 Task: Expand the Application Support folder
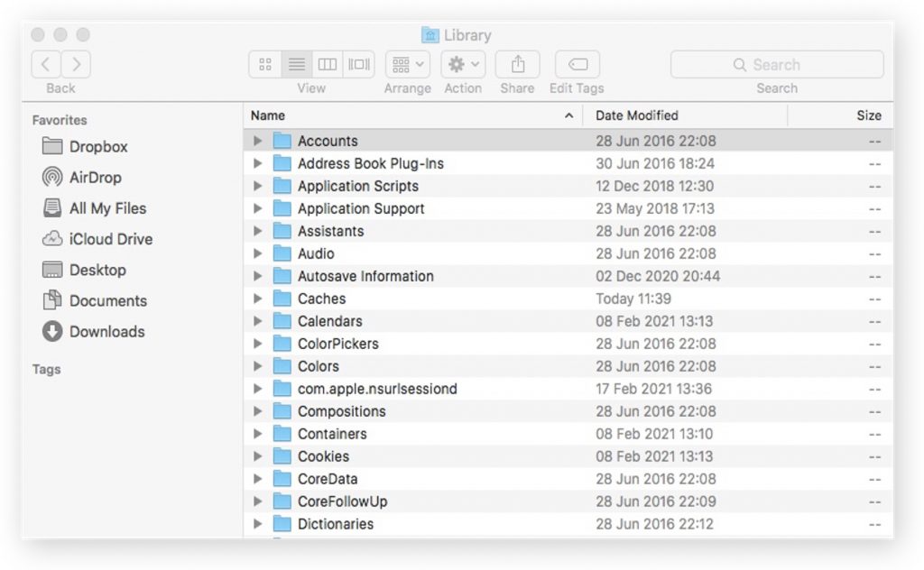click(x=258, y=208)
